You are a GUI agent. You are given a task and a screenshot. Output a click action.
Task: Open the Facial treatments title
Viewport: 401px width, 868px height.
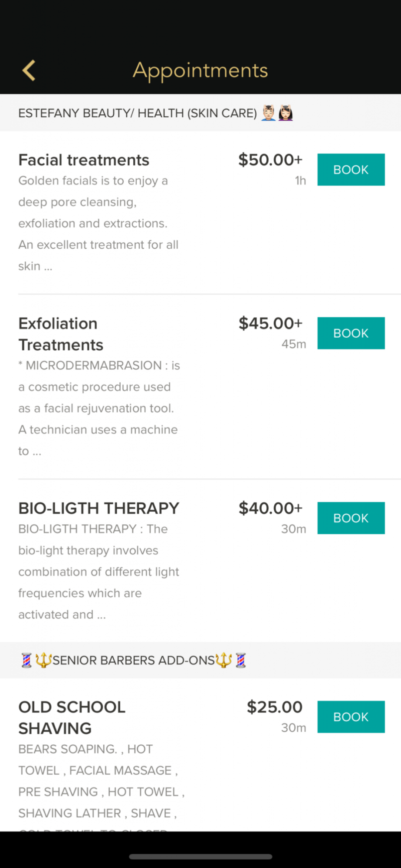point(84,160)
